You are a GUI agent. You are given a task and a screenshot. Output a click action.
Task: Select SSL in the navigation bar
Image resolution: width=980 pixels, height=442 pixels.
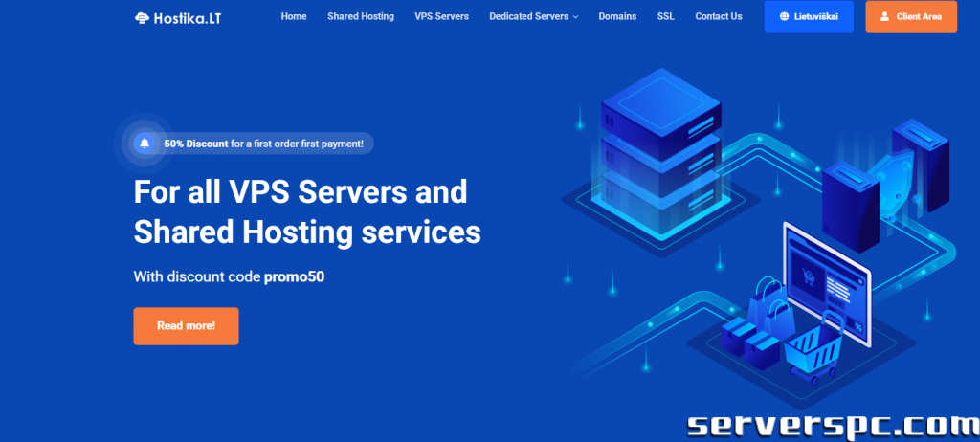coord(665,16)
